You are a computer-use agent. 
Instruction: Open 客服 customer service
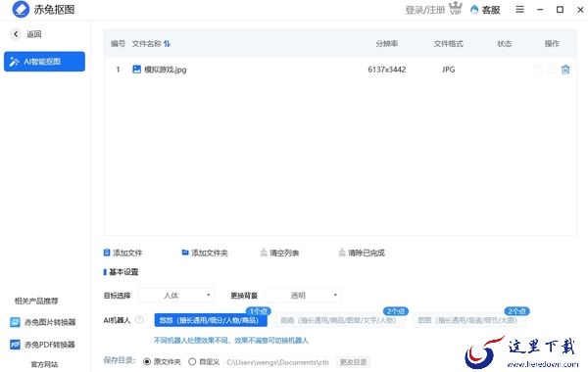(486, 10)
